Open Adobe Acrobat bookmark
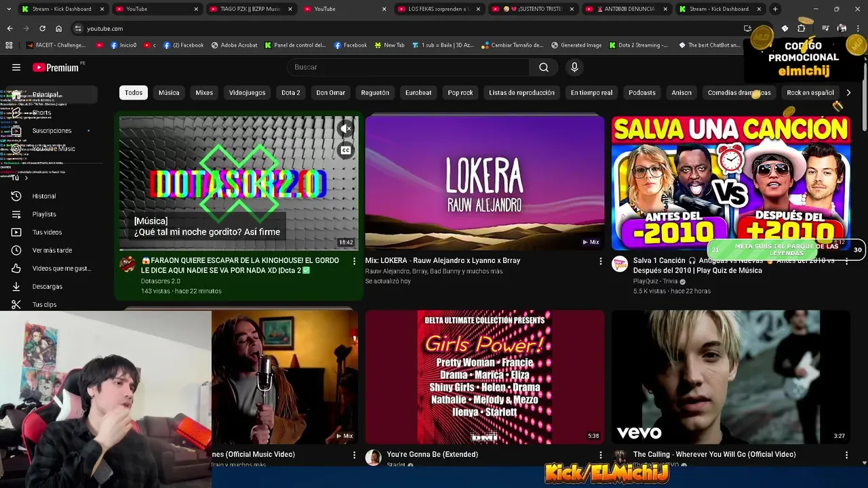 coord(235,45)
